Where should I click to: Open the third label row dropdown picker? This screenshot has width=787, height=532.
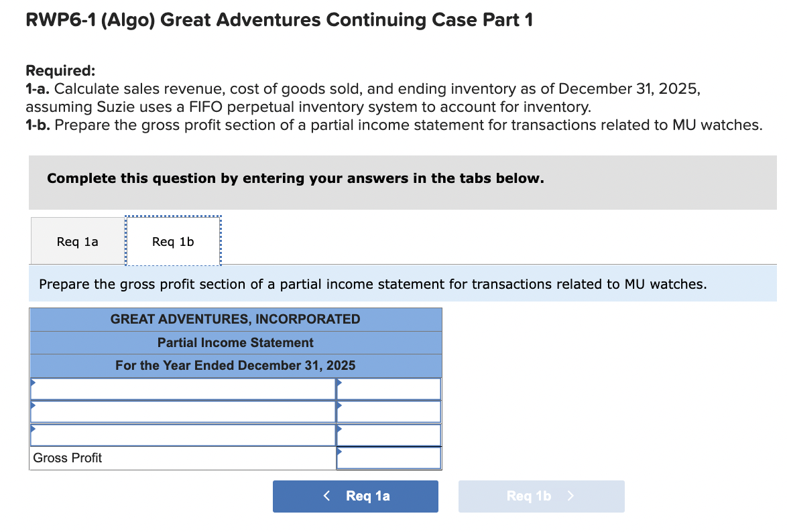pos(32,429)
